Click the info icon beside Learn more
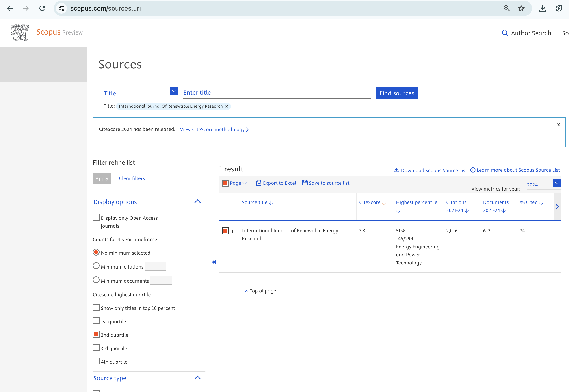This screenshot has height=392, width=569. click(473, 170)
